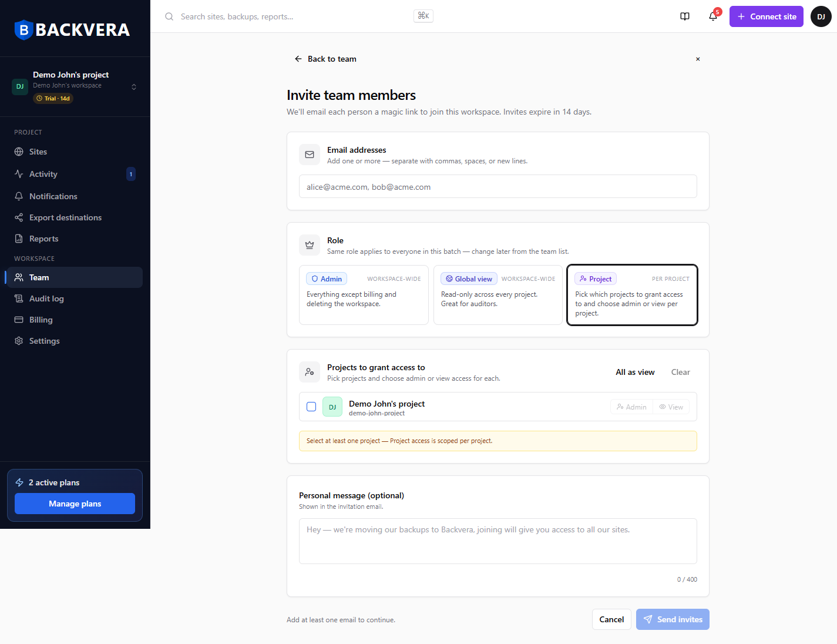Click the Team people icon
Screen dimensions: 837x644
(19, 277)
